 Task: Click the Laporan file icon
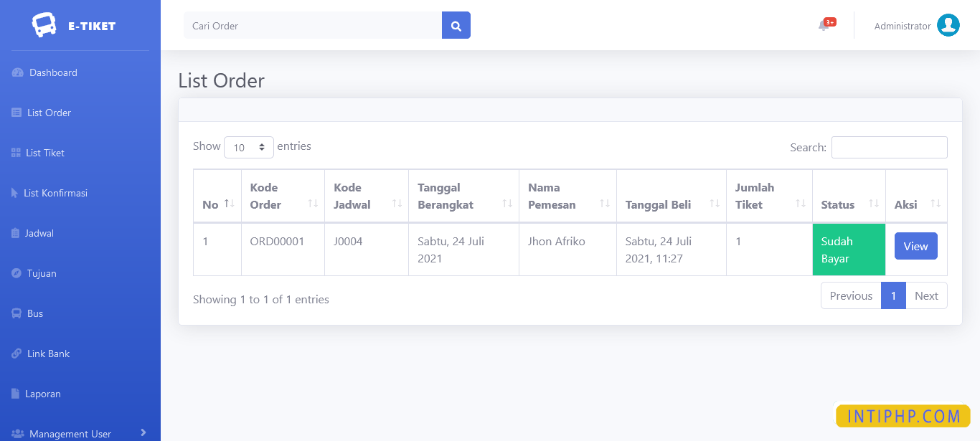tap(15, 394)
